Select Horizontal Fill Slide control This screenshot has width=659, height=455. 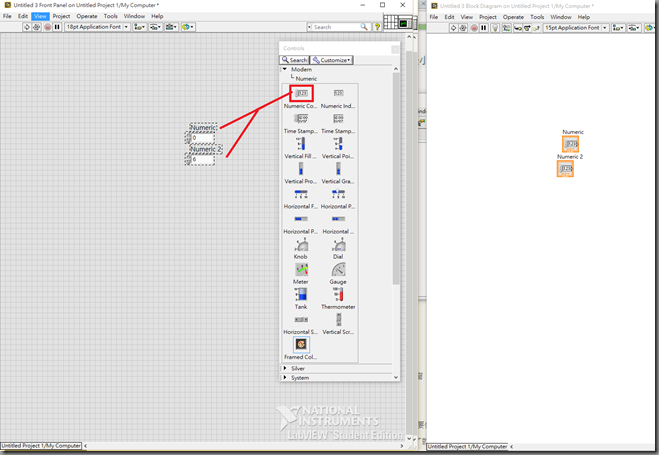point(301,194)
